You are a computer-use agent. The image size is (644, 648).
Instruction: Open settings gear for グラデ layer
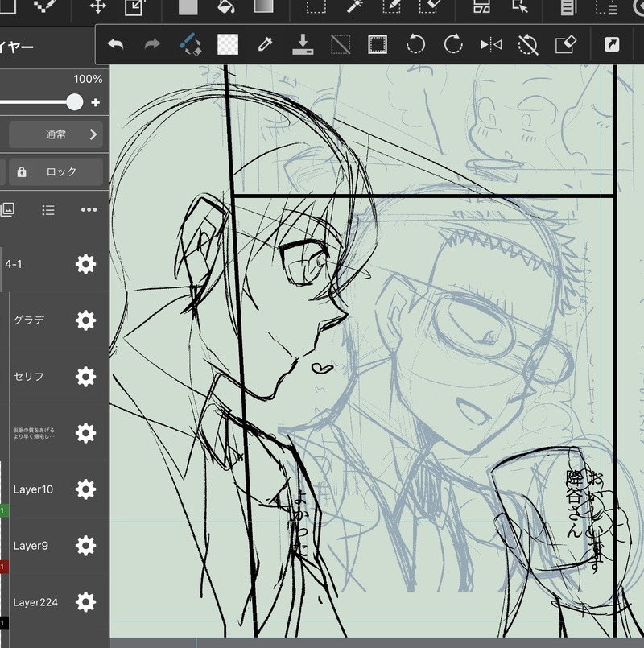coord(85,320)
